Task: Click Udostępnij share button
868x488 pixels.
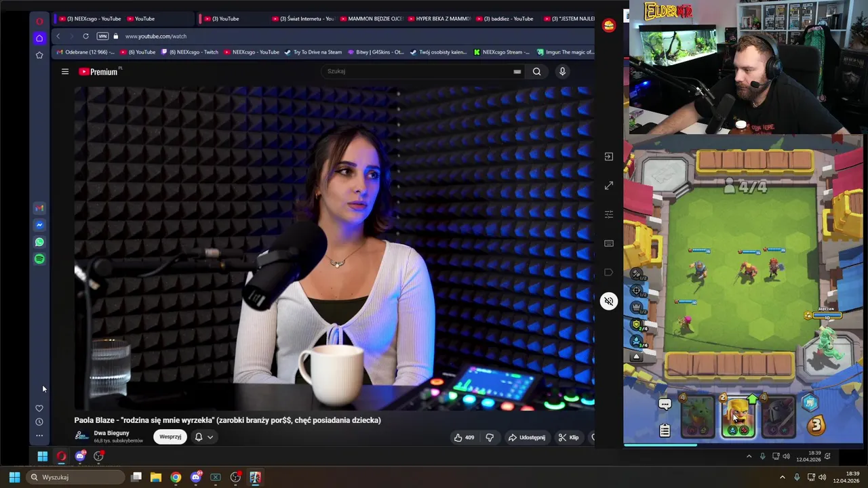Action: tap(527, 437)
